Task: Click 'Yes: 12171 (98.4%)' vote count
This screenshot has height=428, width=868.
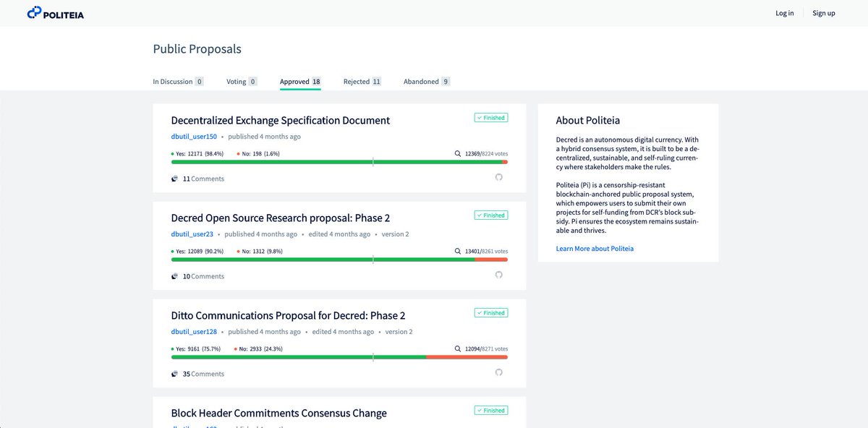Action: [x=197, y=154]
